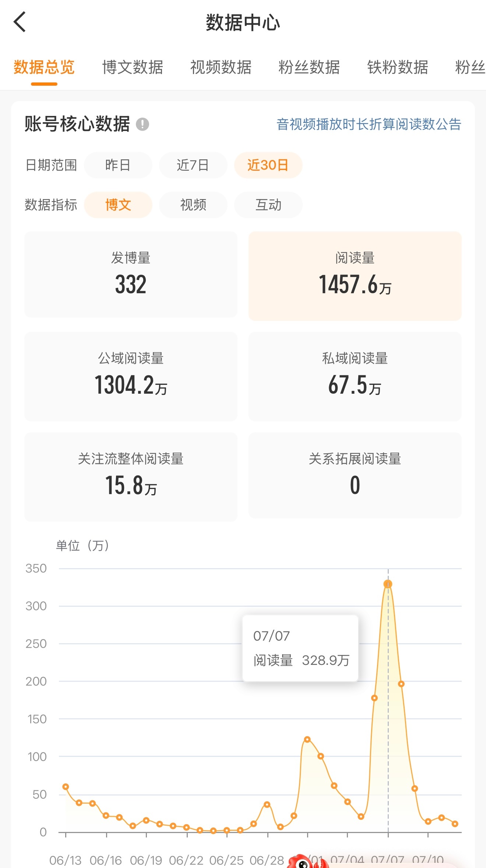
Task: Select the 阅读量 1457.6万 card
Action: click(355, 276)
